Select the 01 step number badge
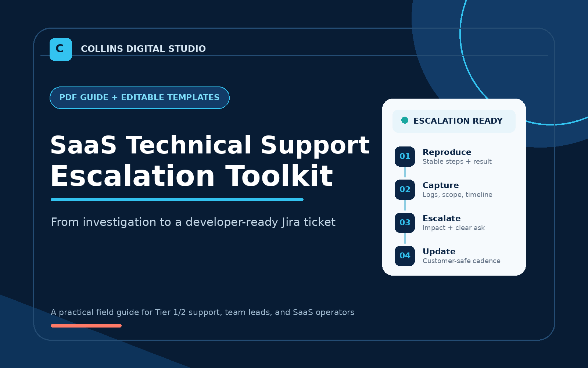Image resolution: width=588 pixels, height=368 pixels. click(405, 156)
